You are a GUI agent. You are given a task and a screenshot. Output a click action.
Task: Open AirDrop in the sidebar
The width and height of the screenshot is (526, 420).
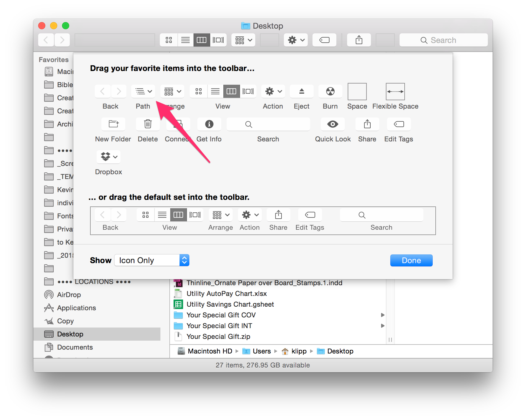(69, 295)
